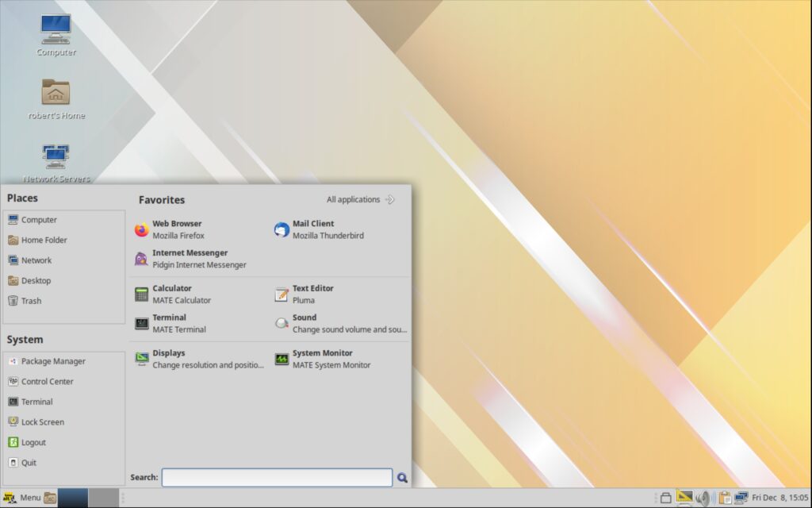812x508 pixels.
Task: Click the search magnifier icon
Action: click(x=402, y=477)
